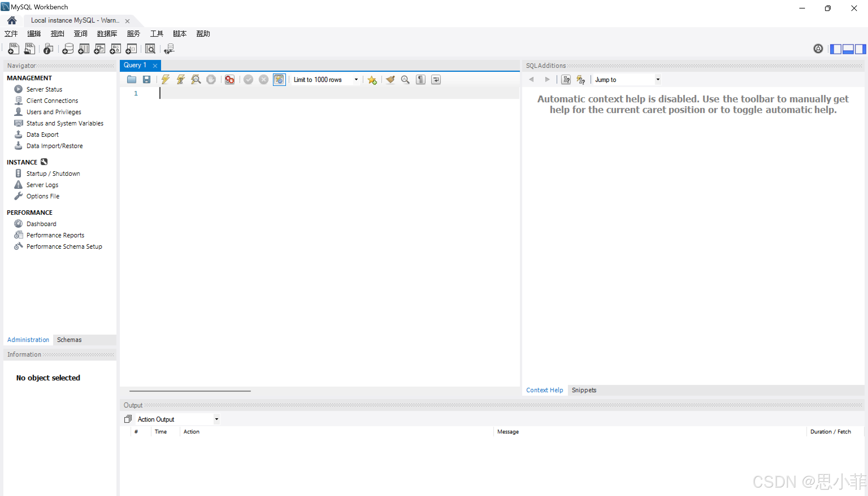Click the explain query magnifier icon

tap(196, 79)
